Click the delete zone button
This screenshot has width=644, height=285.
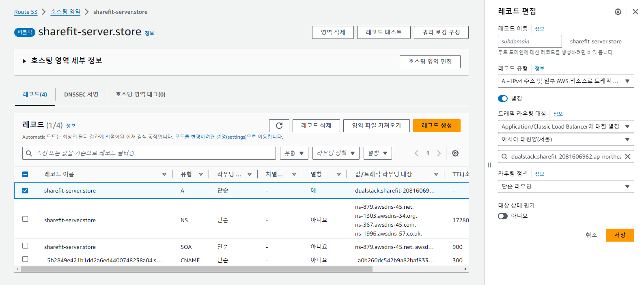pyautogui.click(x=333, y=32)
